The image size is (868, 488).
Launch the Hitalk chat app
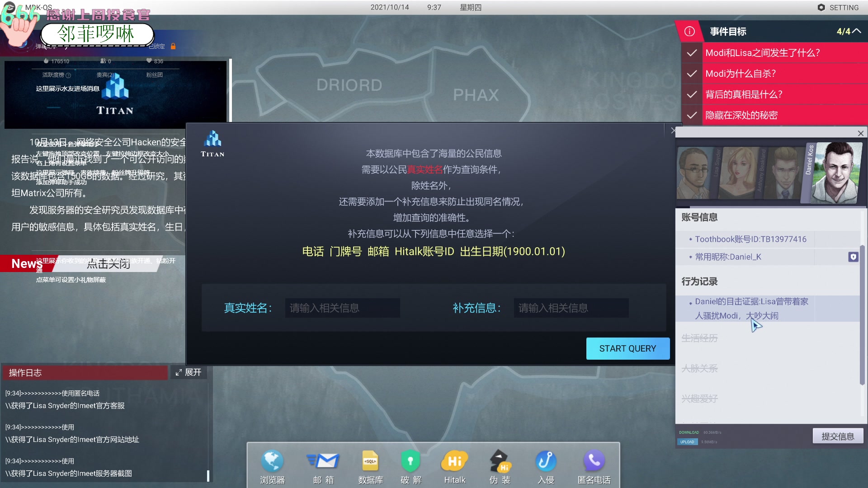(x=454, y=467)
